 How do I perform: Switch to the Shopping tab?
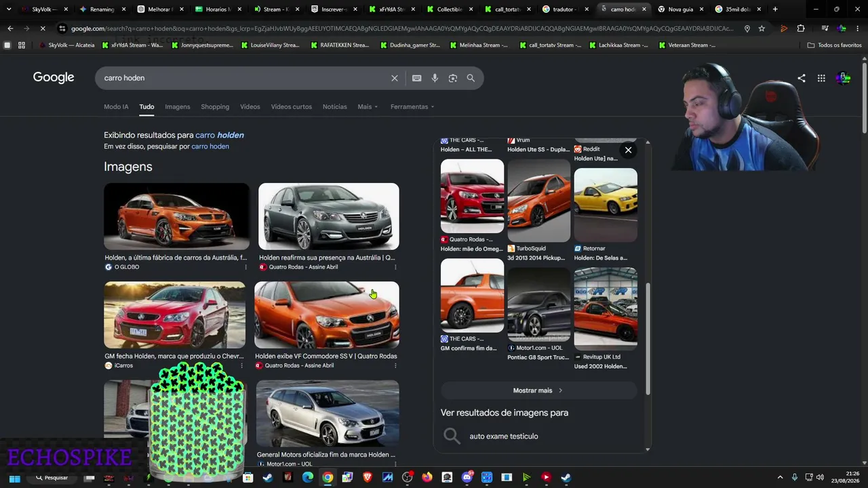click(x=215, y=106)
